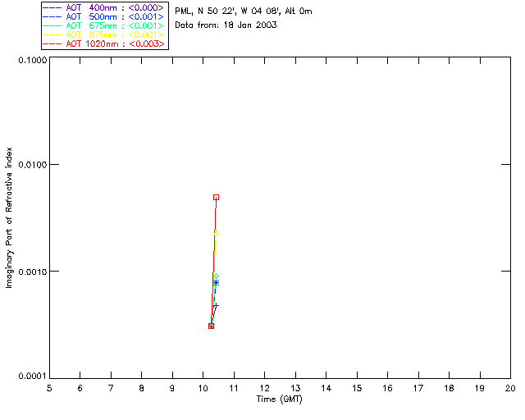Click the x-axis tick label 8
The height and width of the screenshot is (420, 525).
tap(142, 388)
